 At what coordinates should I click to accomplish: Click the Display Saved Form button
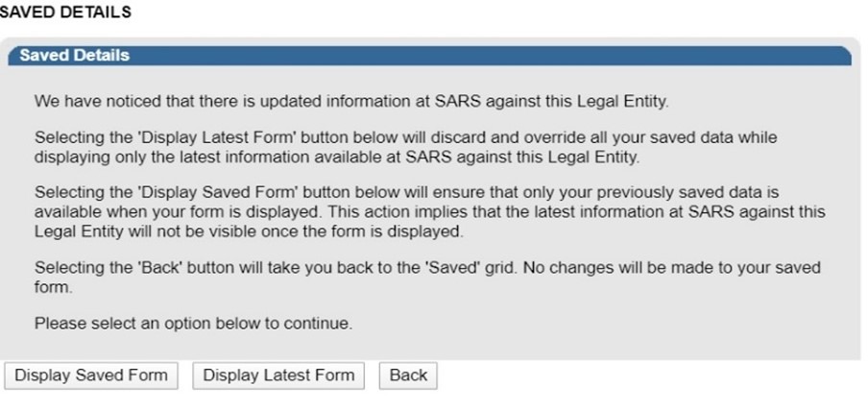(x=90, y=376)
